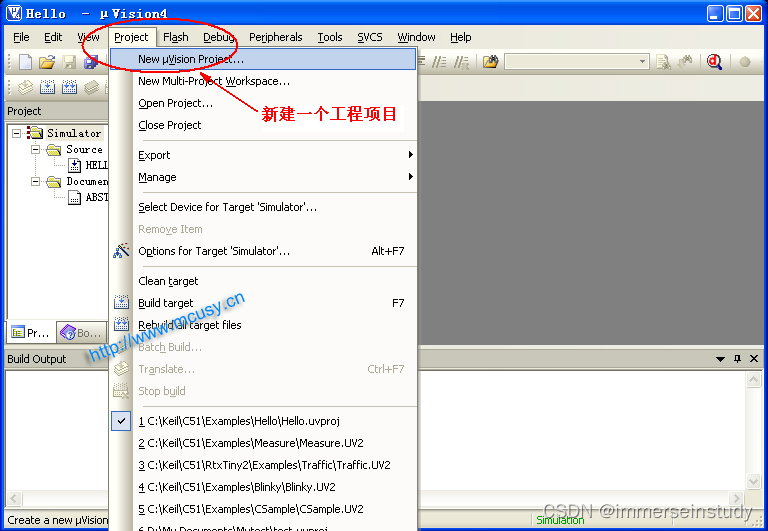
Task: Collapse the Documentation group tree node
Action: tap(35, 181)
